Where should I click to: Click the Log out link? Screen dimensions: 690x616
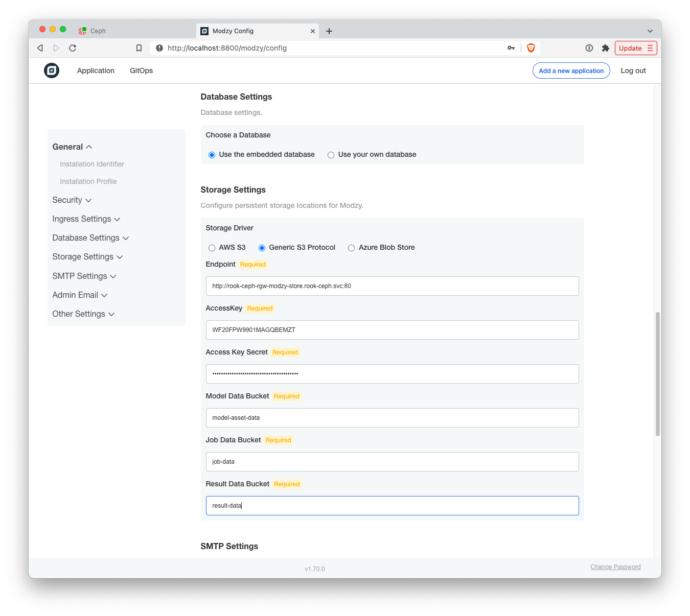point(633,70)
